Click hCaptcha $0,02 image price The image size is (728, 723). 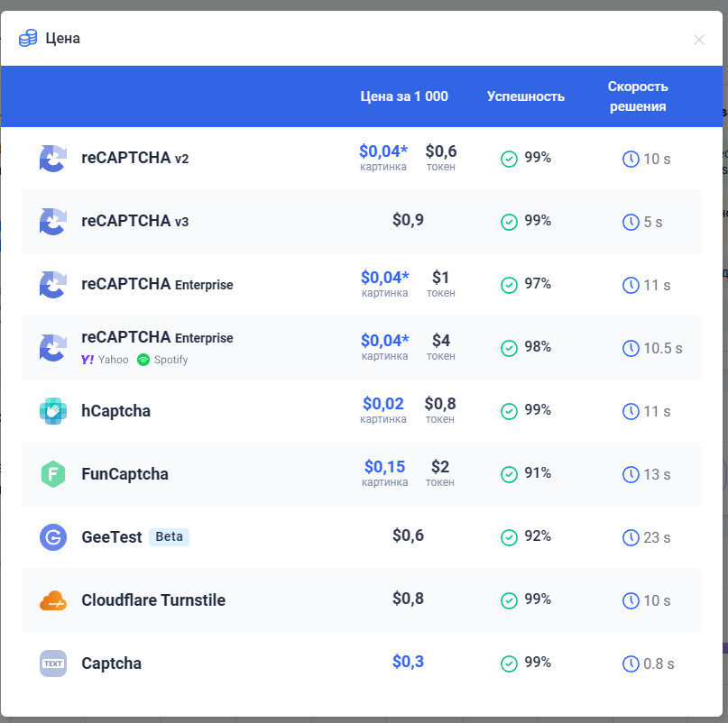coord(383,404)
